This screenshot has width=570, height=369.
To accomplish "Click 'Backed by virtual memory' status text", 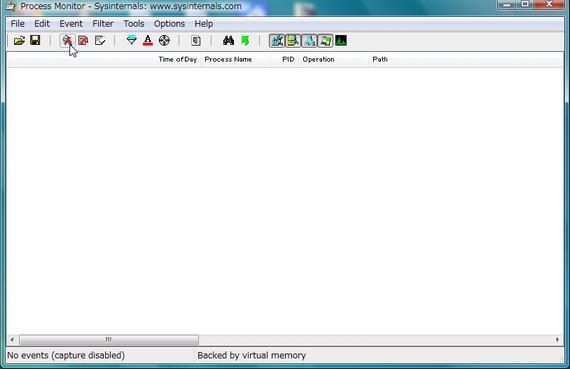I will pyautogui.click(x=252, y=355).
